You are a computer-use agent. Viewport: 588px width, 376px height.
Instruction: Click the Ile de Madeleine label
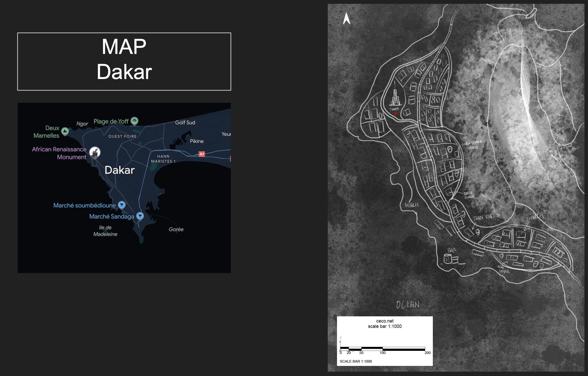coord(105,231)
